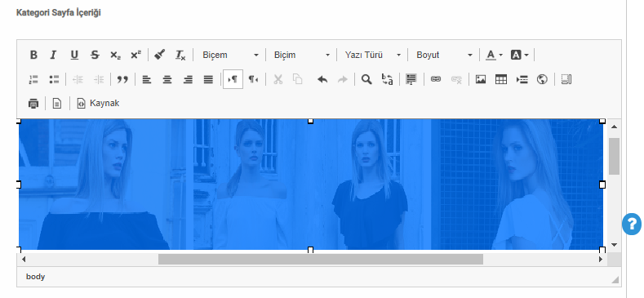Click the Kategori Sayfa İçeriği label
644x298 pixels.
tap(58, 13)
